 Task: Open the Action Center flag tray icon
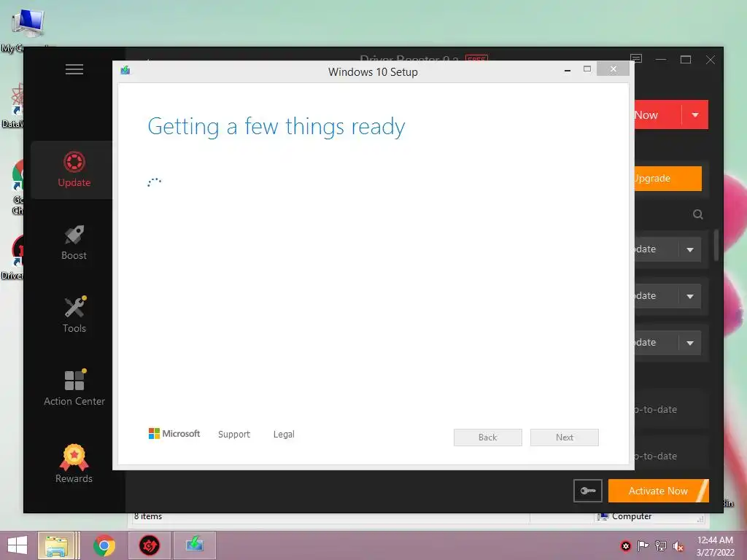[643, 546]
